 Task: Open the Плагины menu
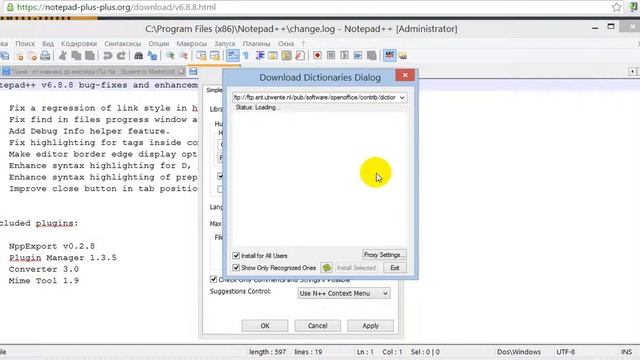256,43
